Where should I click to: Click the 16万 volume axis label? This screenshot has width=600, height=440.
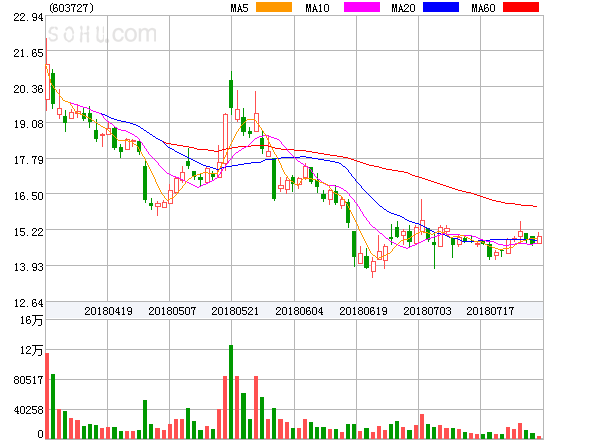point(31,320)
